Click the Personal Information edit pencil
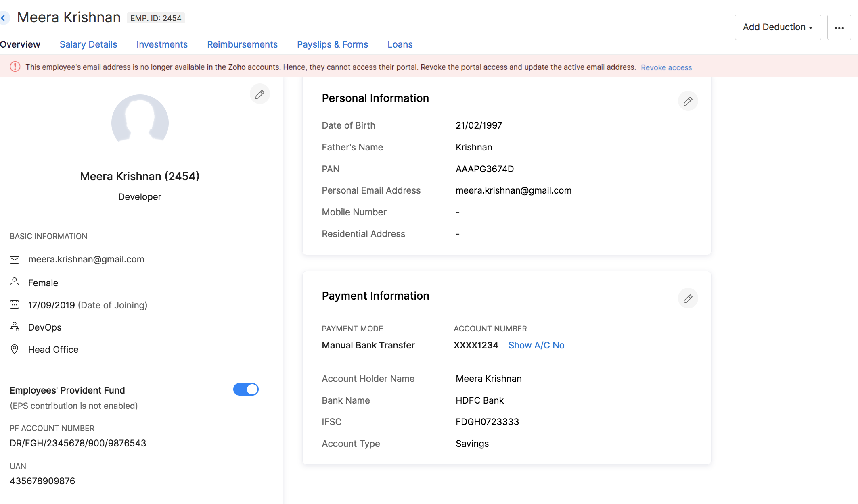The image size is (858, 504). (x=688, y=101)
